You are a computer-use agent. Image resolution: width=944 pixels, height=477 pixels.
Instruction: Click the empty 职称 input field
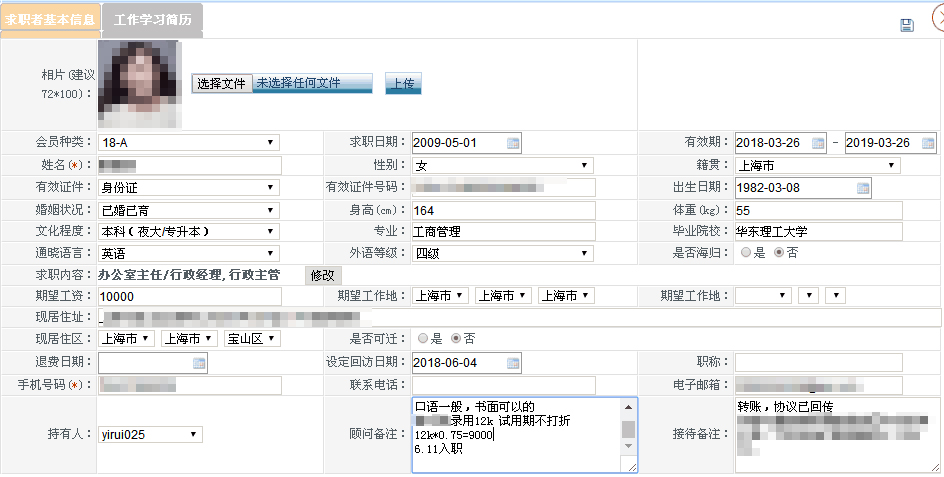(x=819, y=363)
